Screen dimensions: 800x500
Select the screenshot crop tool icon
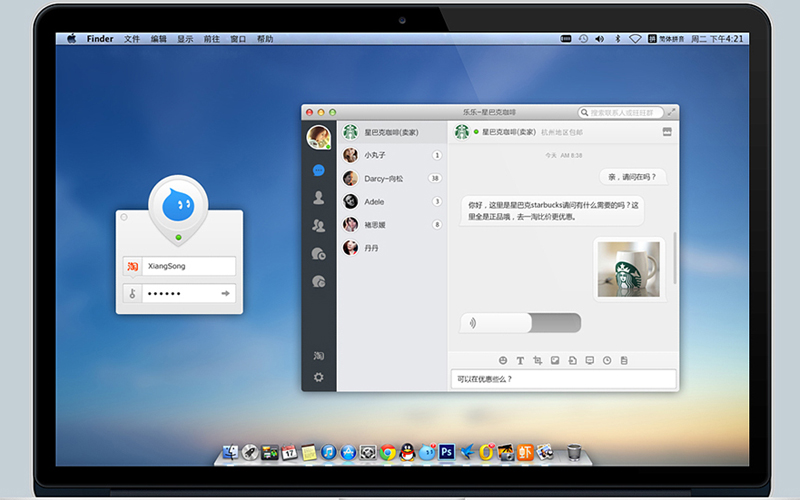[537, 360]
